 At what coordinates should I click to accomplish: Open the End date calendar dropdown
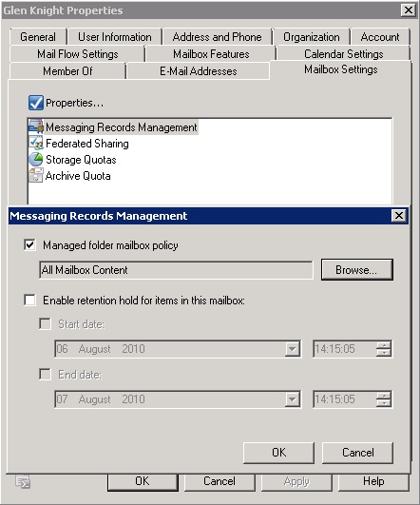coord(293,399)
